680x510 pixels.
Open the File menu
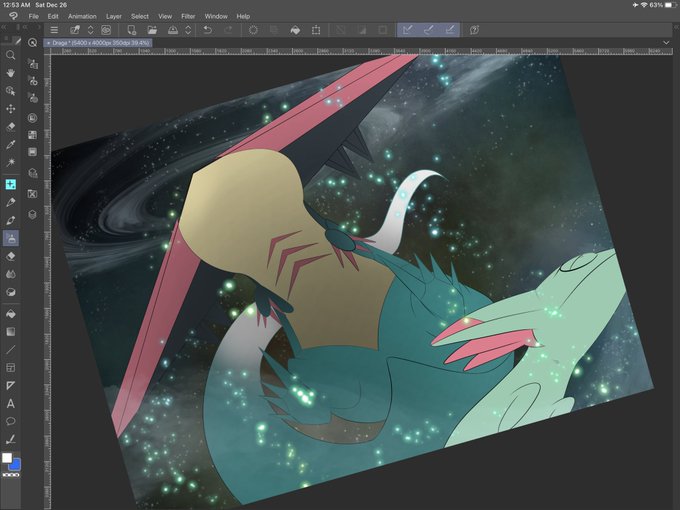click(x=33, y=16)
